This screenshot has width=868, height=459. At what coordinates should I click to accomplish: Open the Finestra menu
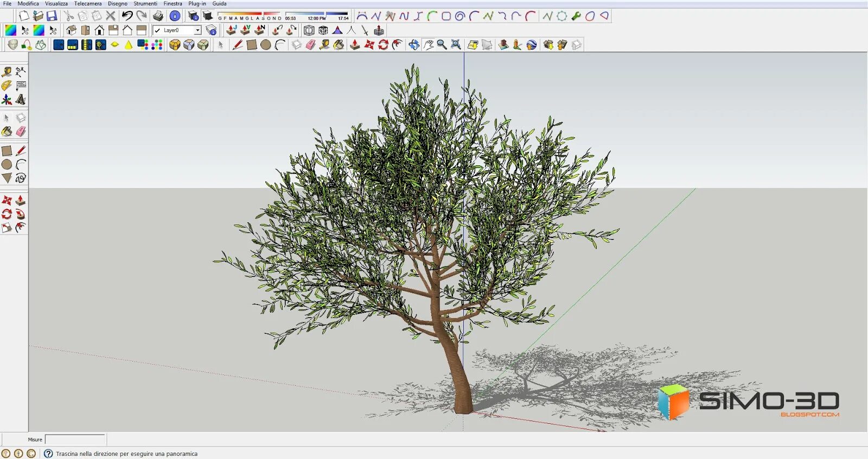tap(173, 4)
